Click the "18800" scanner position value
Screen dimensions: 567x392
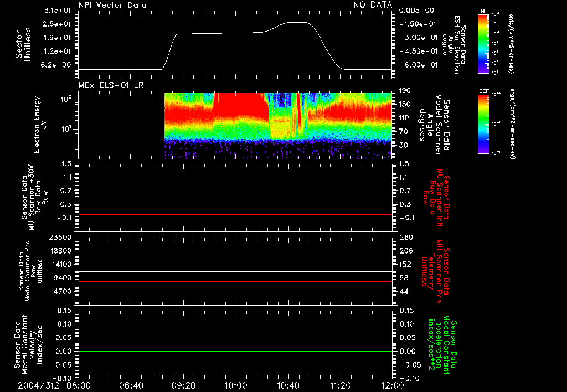click(x=60, y=251)
